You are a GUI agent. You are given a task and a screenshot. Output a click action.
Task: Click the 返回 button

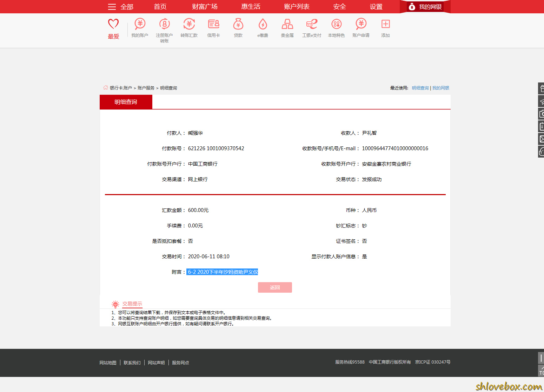275,287
